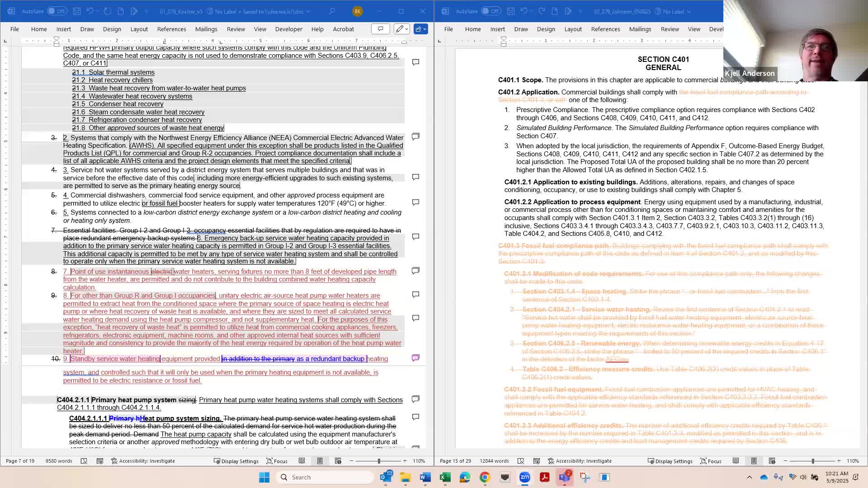This screenshot has height=488, width=868.
Task: Show hidden system tray icons
Action: tap(749, 477)
